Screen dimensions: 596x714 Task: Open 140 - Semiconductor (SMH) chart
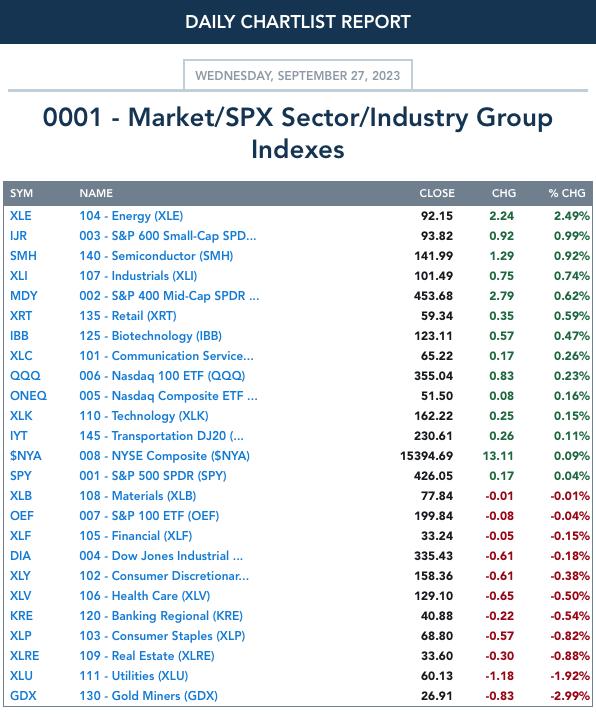coord(156,256)
